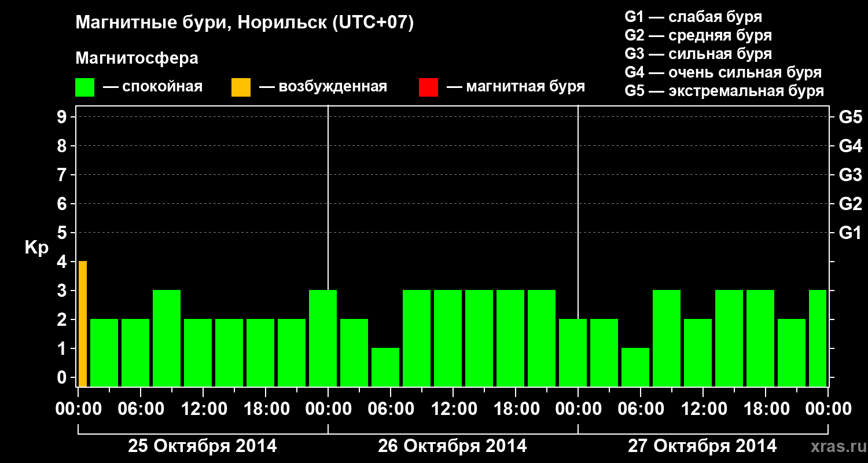
Task: Select the 'G5 — экстремальная буря' line
Action: coord(724,91)
